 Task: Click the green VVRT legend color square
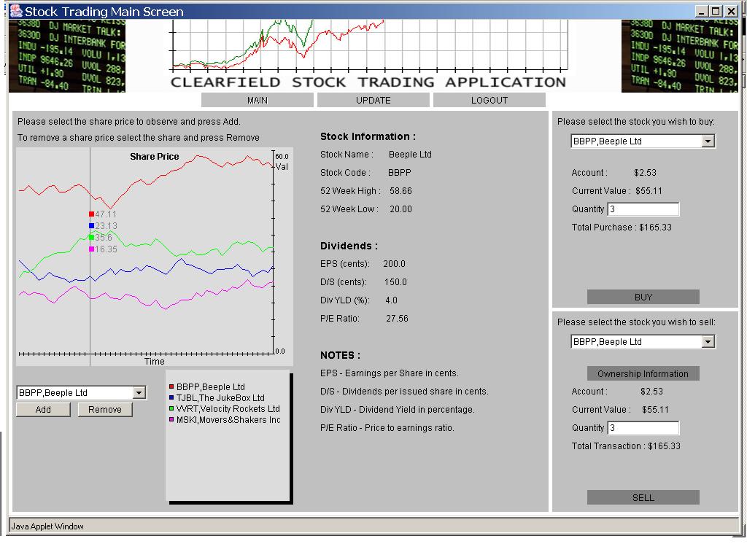point(171,409)
